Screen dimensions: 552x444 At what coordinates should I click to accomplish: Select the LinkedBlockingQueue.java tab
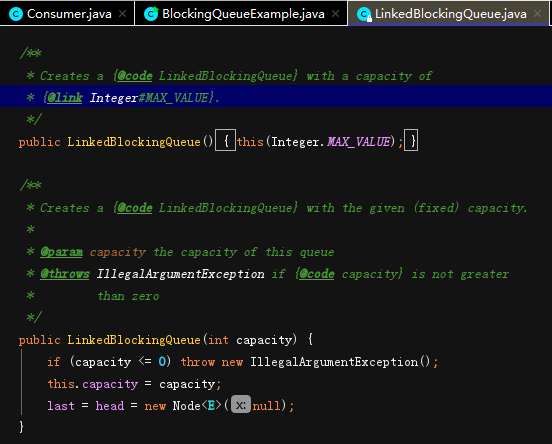448,14
